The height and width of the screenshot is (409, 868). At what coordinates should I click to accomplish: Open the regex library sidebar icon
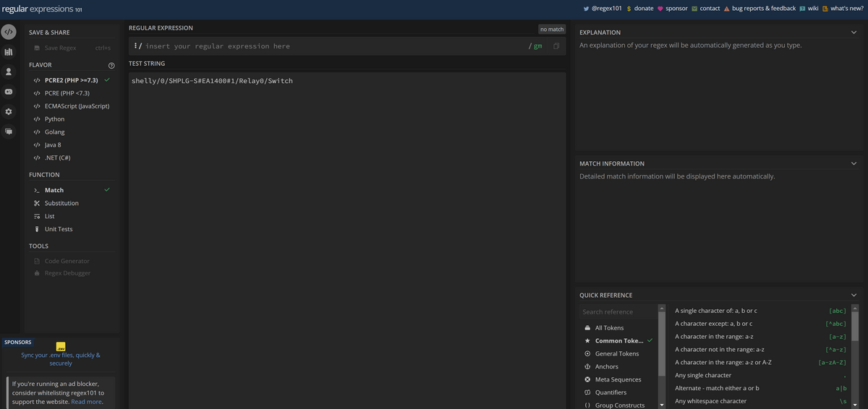(x=9, y=52)
